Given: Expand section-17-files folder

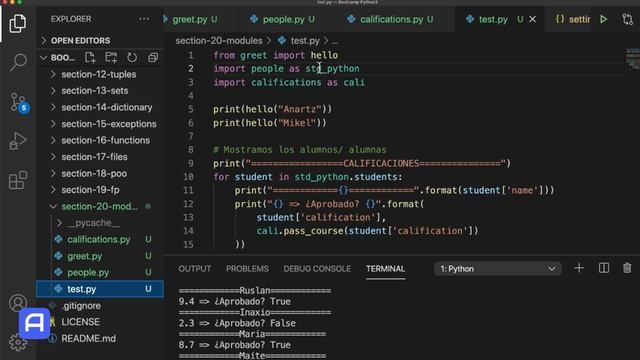Looking at the screenshot, I should tap(100, 157).
